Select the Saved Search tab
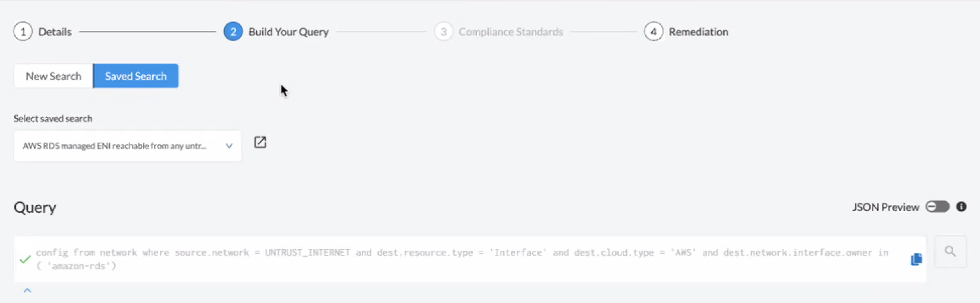 pyautogui.click(x=136, y=76)
